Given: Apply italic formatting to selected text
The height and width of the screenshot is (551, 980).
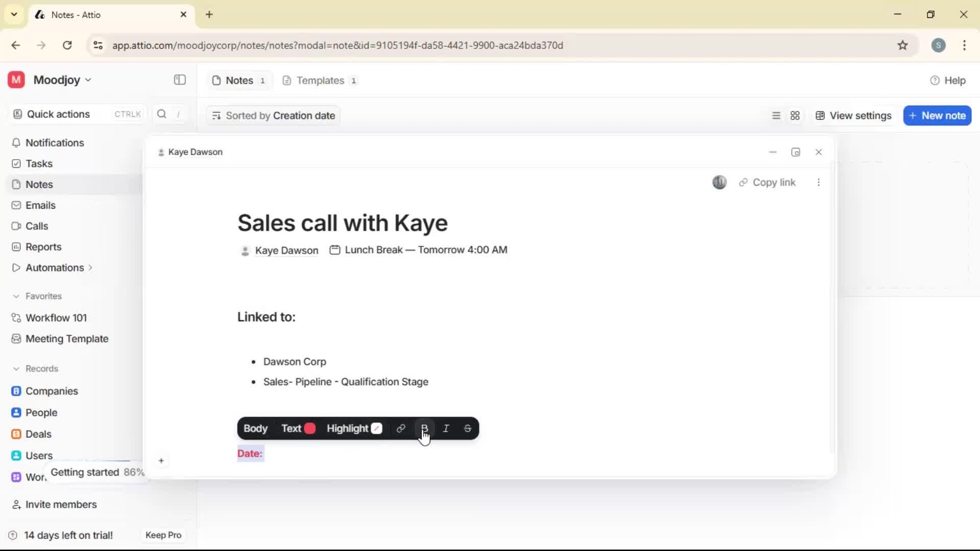Looking at the screenshot, I should [x=446, y=429].
